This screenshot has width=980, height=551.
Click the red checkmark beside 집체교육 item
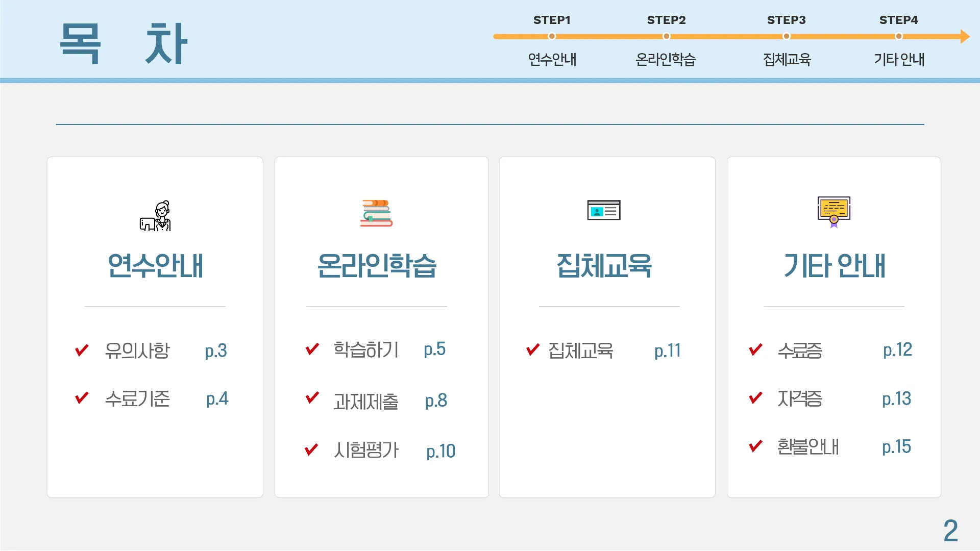click(532, 349)
